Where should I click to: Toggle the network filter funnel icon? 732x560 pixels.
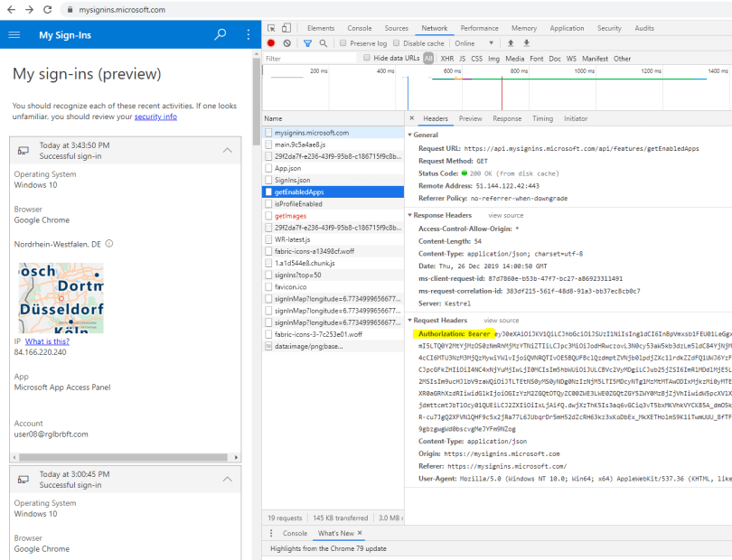pos(307,43)
